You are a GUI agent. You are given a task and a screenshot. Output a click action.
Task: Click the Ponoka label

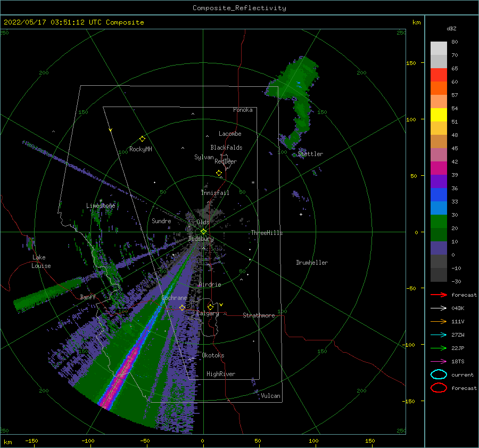pyautogui.click(x=243, y=110)
